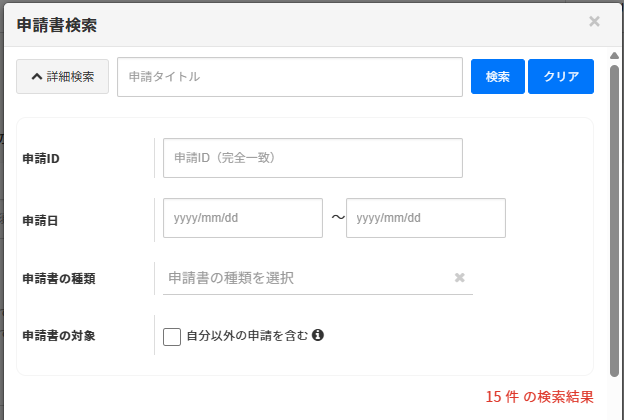Focus the 申請ID exact-match input
Image resolution: width=624 pixels, height=420 pixels.
tap(312, 158)
